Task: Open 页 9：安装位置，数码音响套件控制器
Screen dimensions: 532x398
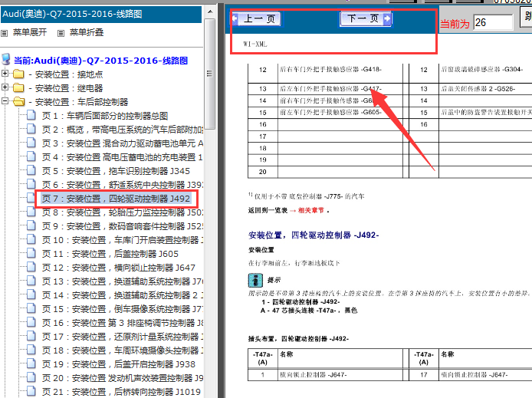Action: 123,226
